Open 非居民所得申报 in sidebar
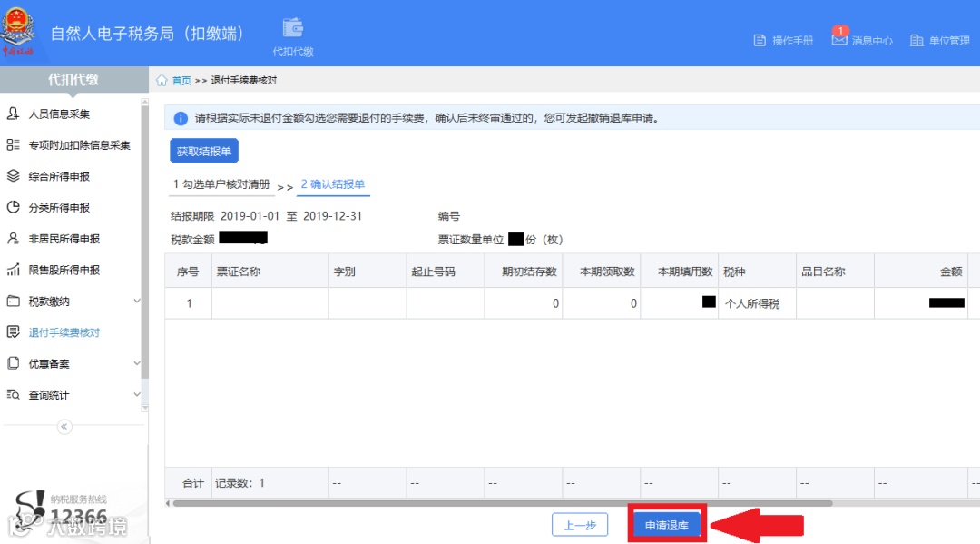This screenshot has width=980, height=544. coord(64,239)
